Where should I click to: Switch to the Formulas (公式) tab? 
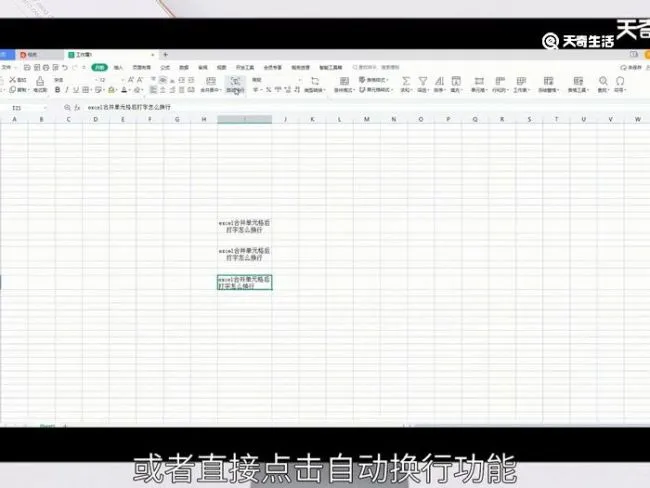coord(165,67)
